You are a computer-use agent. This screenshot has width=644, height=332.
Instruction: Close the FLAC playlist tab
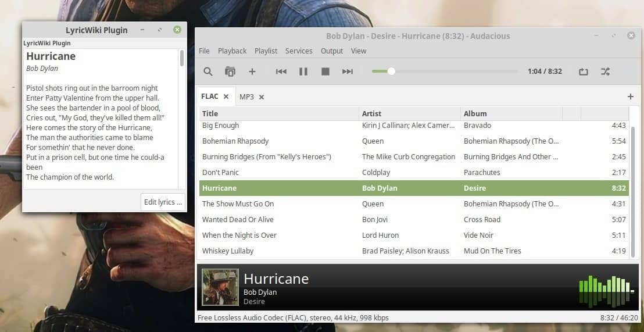(226, 97)
